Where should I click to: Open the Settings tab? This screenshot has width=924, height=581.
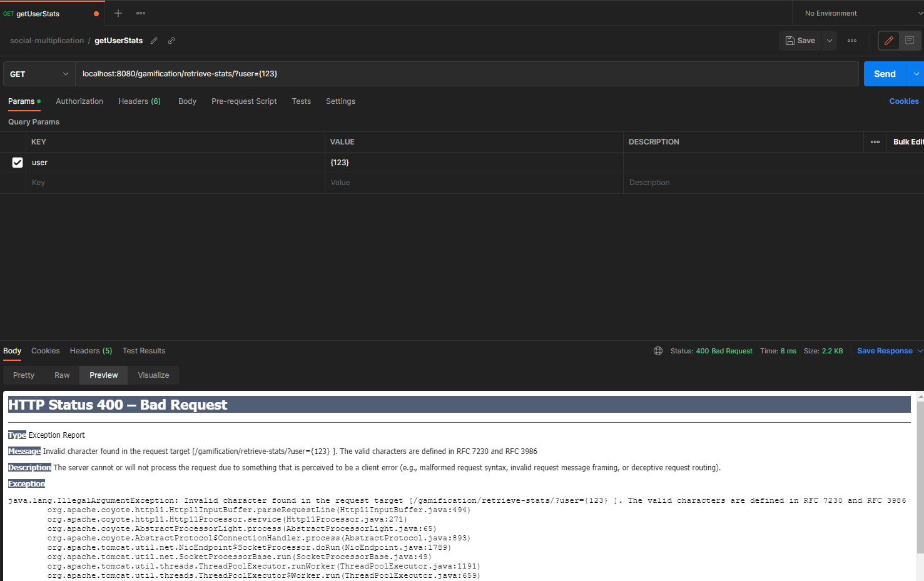click(x=340, y=101)
